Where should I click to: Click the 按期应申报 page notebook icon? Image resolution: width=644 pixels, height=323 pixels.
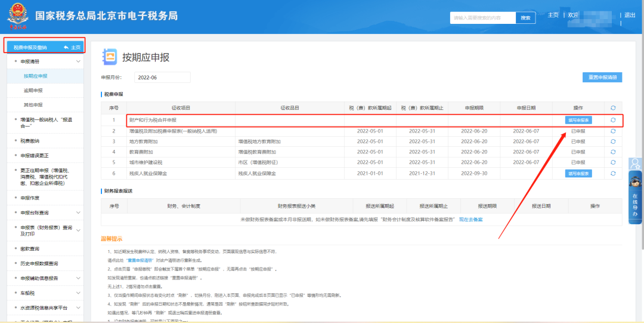click(x=110, y=57)
